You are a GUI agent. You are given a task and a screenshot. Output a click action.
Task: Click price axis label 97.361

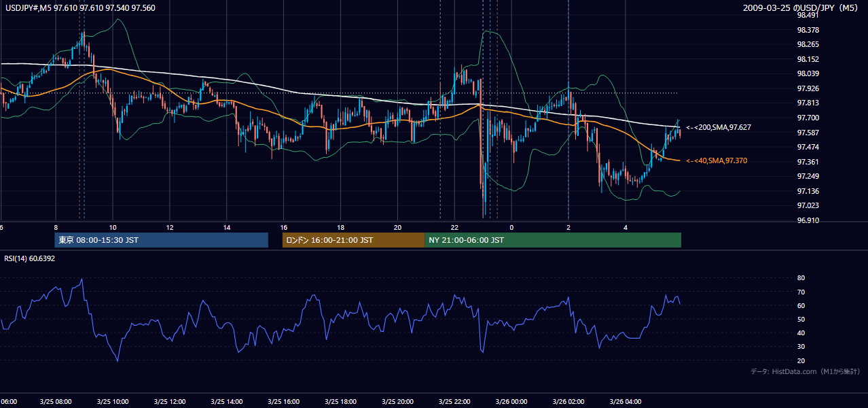click(x=808, y=162)
